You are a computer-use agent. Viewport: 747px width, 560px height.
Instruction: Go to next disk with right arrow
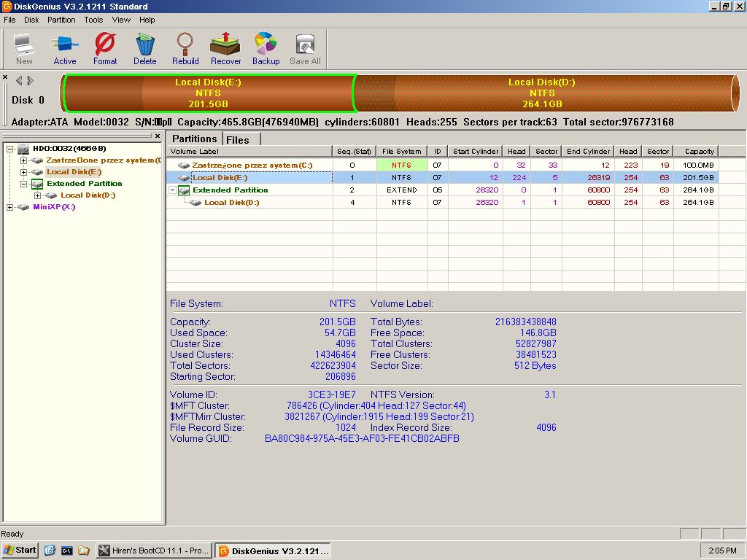30,80
